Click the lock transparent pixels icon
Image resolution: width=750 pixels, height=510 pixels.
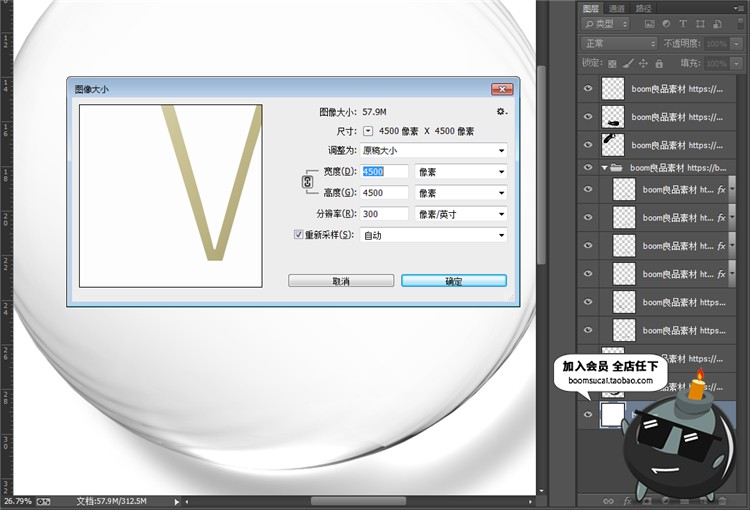[613, 63]
